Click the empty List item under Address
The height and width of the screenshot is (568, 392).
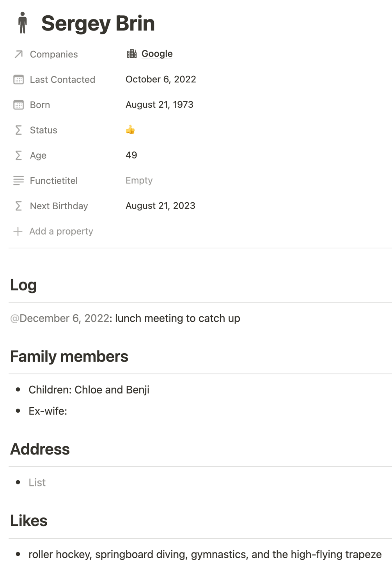tap(37, 483)
